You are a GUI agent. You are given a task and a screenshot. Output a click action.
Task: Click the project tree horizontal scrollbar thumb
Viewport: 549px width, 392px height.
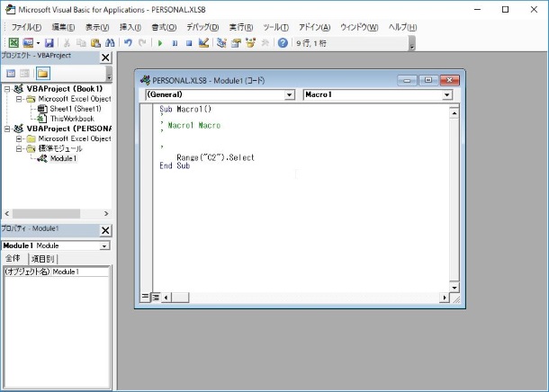pos(46,213)
